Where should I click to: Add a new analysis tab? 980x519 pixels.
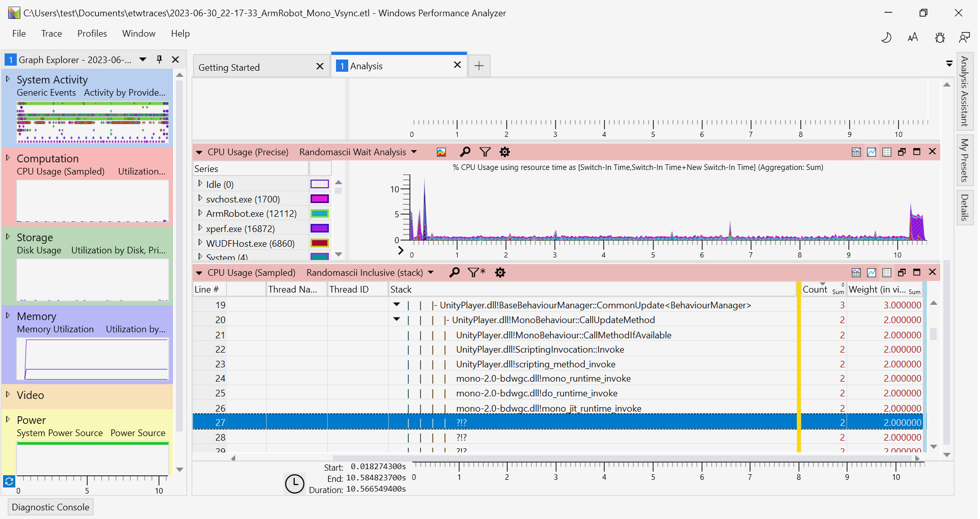tap(479, 66)
